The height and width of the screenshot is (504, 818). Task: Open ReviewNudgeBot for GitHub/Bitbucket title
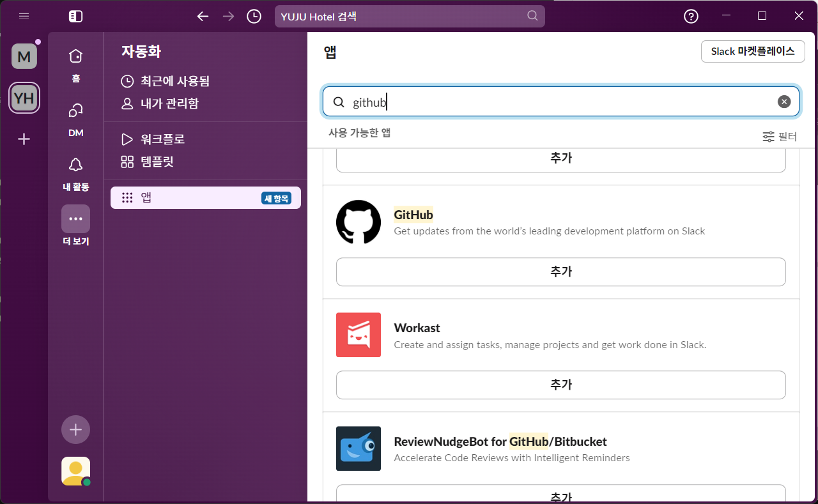500,441
